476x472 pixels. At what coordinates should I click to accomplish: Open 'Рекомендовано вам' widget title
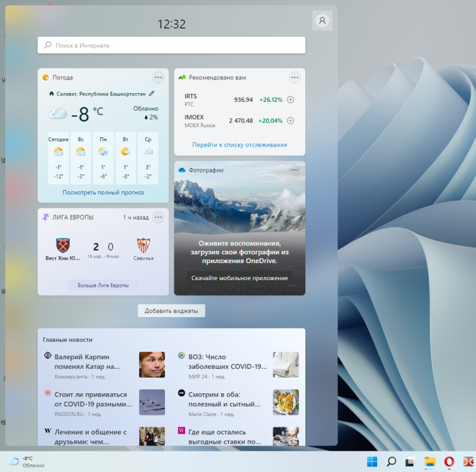point(217,77)
